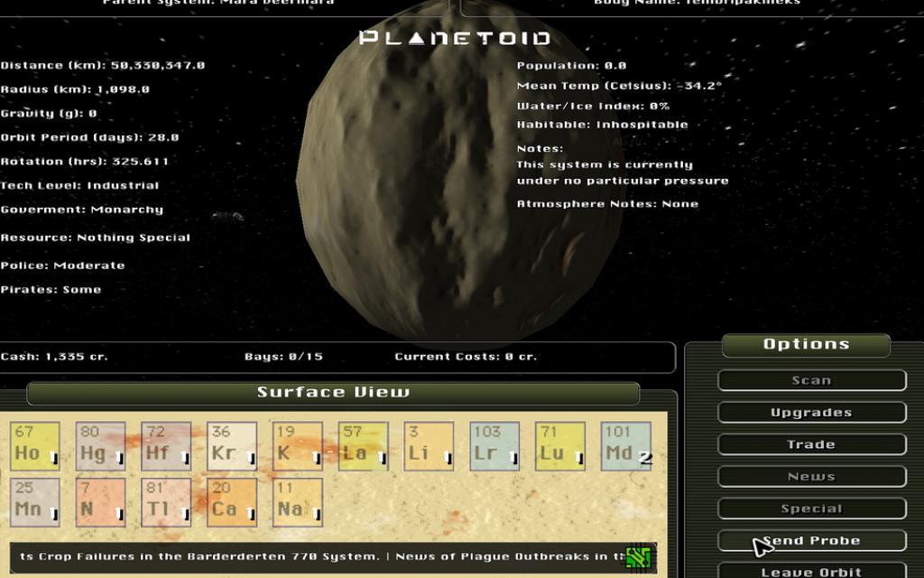The height and width of the screenshot is (578, 924).
Task: Click the Sodium (Na) element tile
Action: [x=298, y=502]
